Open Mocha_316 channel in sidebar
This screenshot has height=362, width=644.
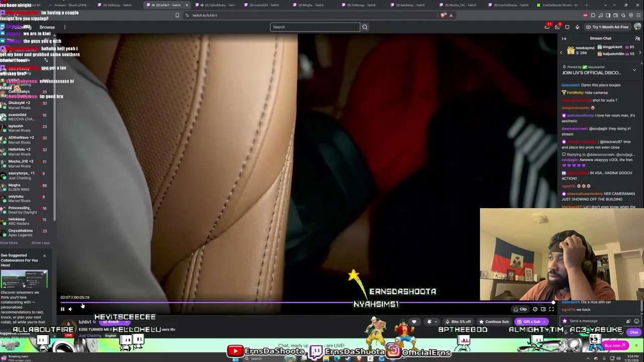(25, 163)
